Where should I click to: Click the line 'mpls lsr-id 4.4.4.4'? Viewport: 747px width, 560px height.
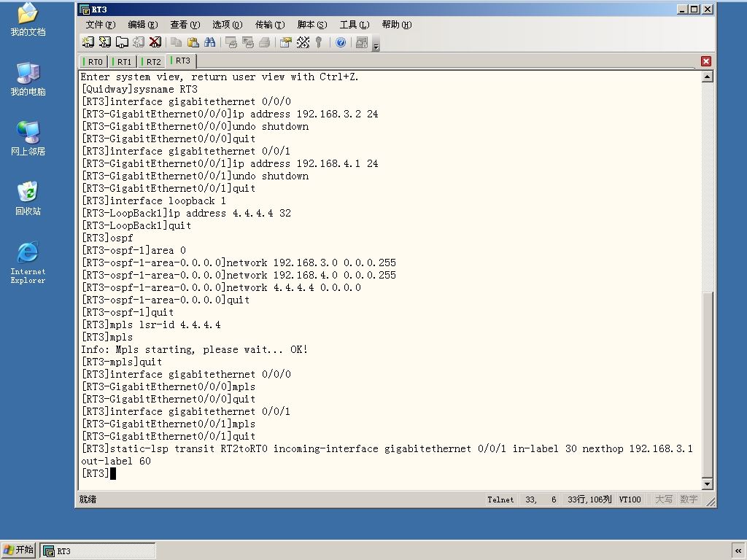coord(151,324)
